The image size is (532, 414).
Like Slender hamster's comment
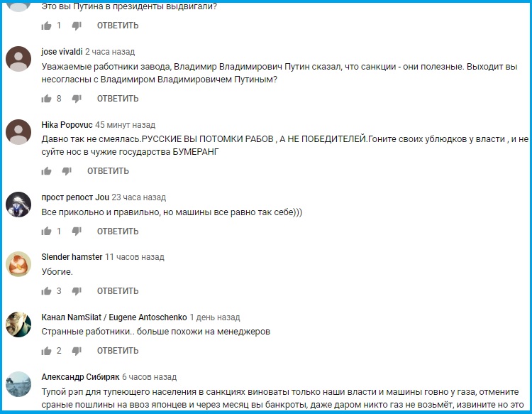point(47,291)
